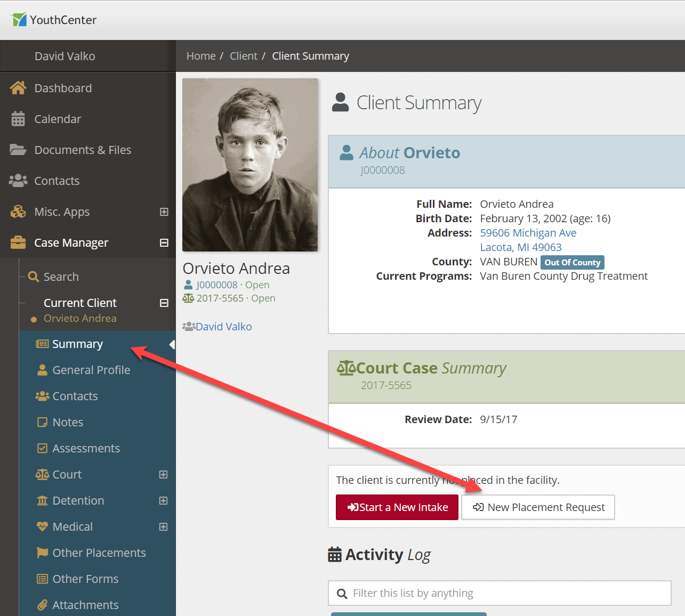Viewport: 685px width, 616px height.
Task: Click the Attachments paperclip icon
Action: point(42,605)
